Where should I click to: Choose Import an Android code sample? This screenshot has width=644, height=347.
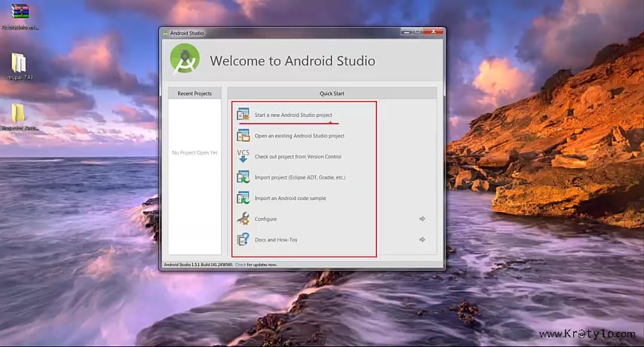pos(290,198)
